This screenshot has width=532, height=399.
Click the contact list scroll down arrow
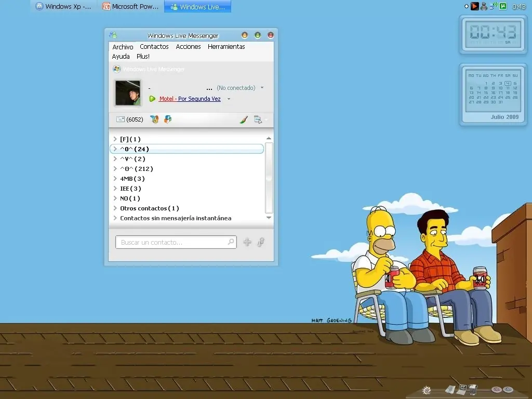pos(269,218)
